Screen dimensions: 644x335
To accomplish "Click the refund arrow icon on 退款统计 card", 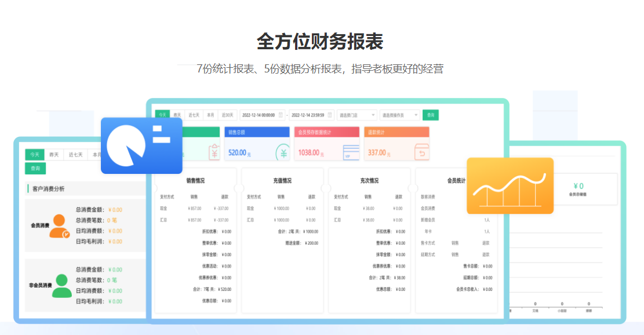I will [422, 152].
